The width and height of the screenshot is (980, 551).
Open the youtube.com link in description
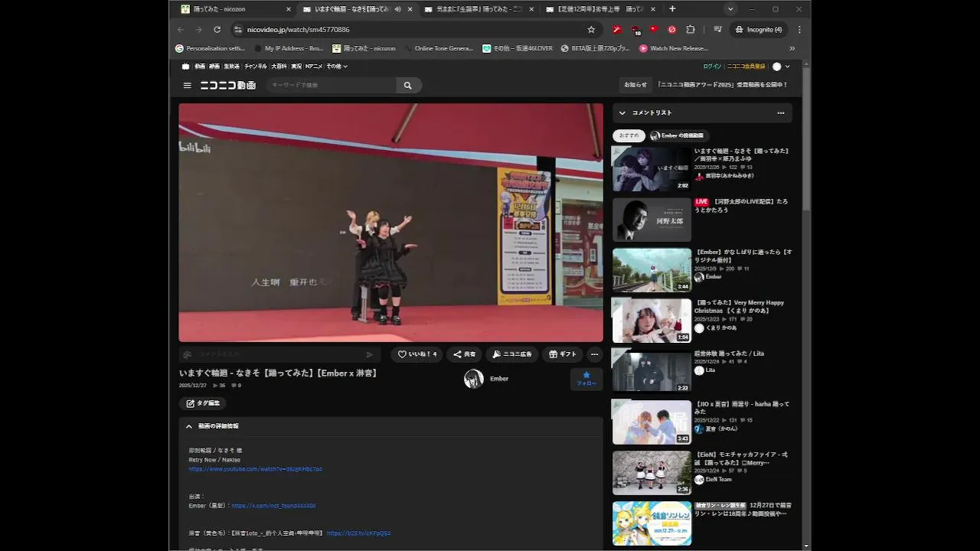click(255, 469)
